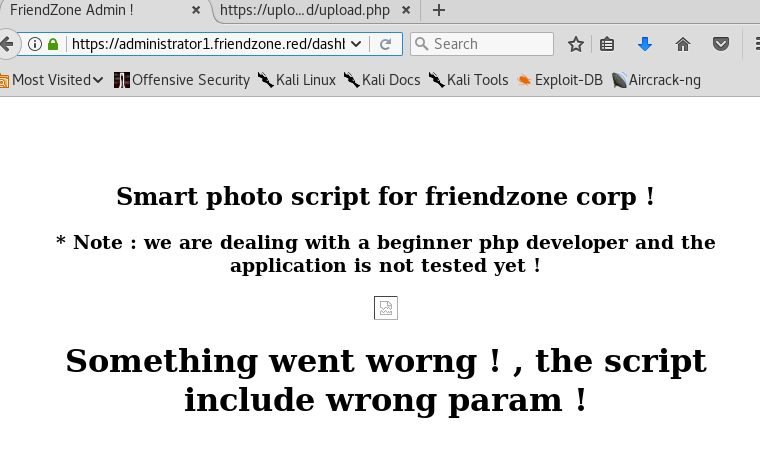Click the green secure padlock icon
Viewport: 760px width, 470px height.
[53, 44]
